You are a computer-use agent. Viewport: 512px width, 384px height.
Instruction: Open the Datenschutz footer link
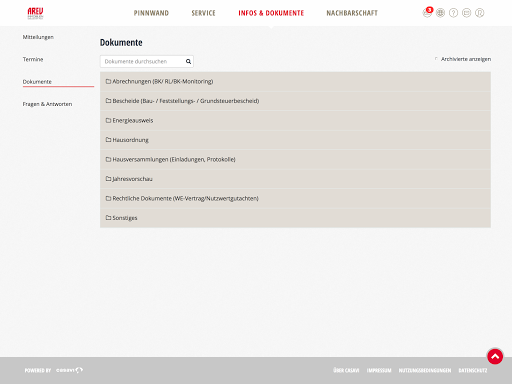[x=473, y=370]
